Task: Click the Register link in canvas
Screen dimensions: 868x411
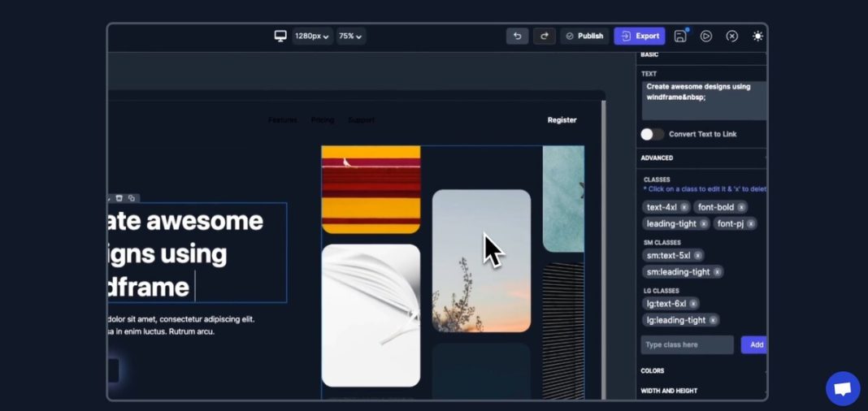Action: [x=562, y=120]
